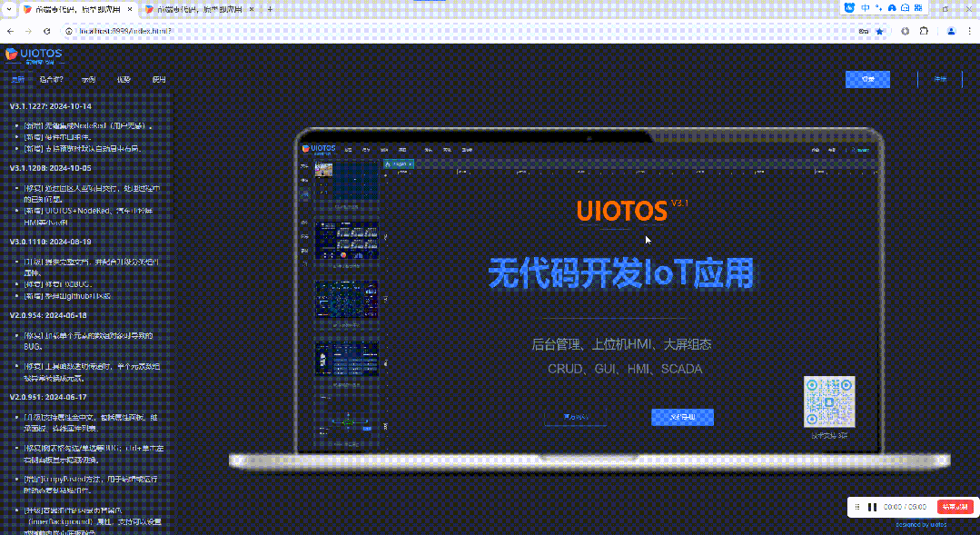Switch to the second browser tab
980x535 pixels.
(199, 9)
